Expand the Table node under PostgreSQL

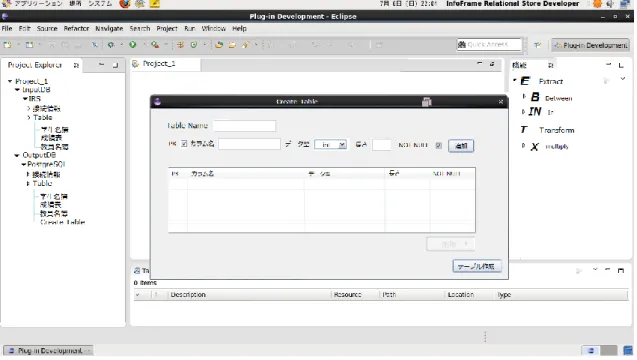(x=28, y=184)
